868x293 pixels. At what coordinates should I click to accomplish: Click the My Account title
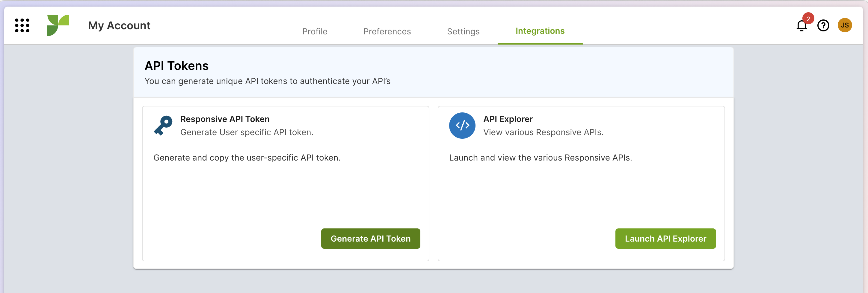coord(119,26)
